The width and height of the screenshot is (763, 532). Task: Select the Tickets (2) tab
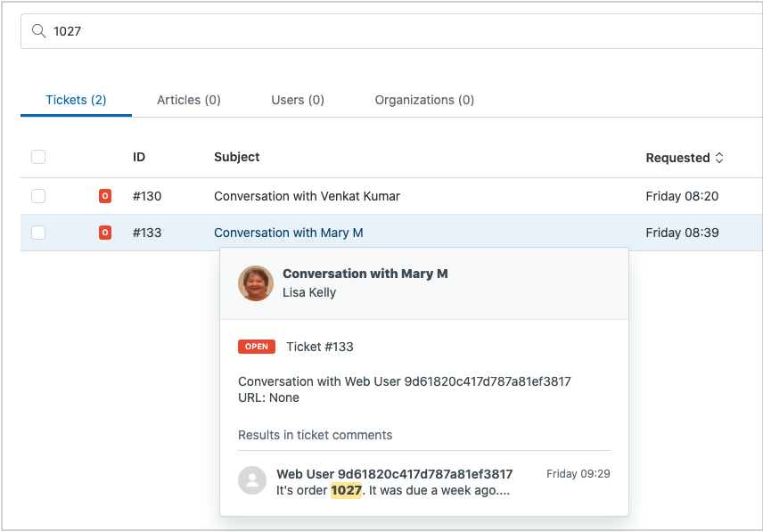coord(76,100)
